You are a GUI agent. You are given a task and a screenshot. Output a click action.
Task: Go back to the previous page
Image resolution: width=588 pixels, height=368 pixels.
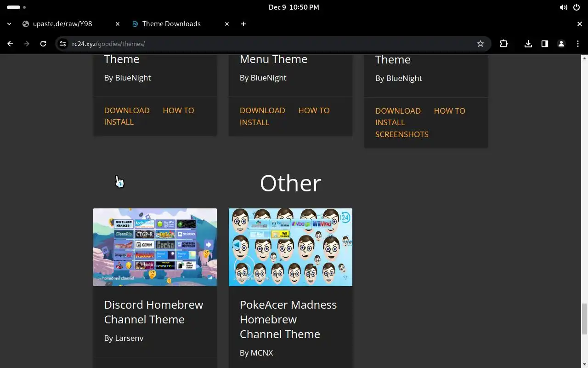point(10,44)
